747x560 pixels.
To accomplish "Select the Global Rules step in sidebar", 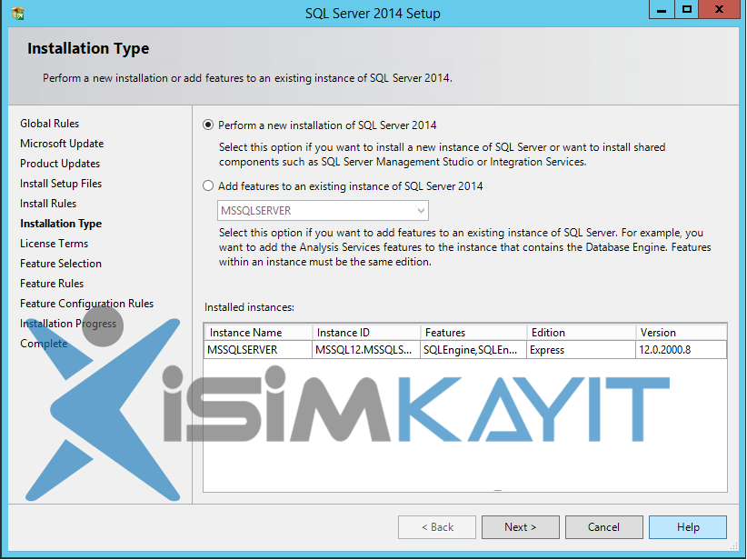I will (x=50, y=124).
